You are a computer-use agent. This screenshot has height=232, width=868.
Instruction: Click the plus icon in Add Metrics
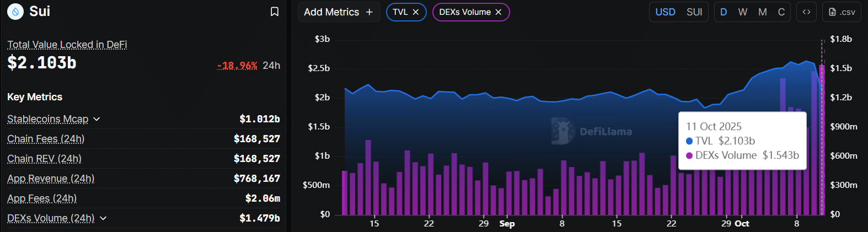click(369, 12)
